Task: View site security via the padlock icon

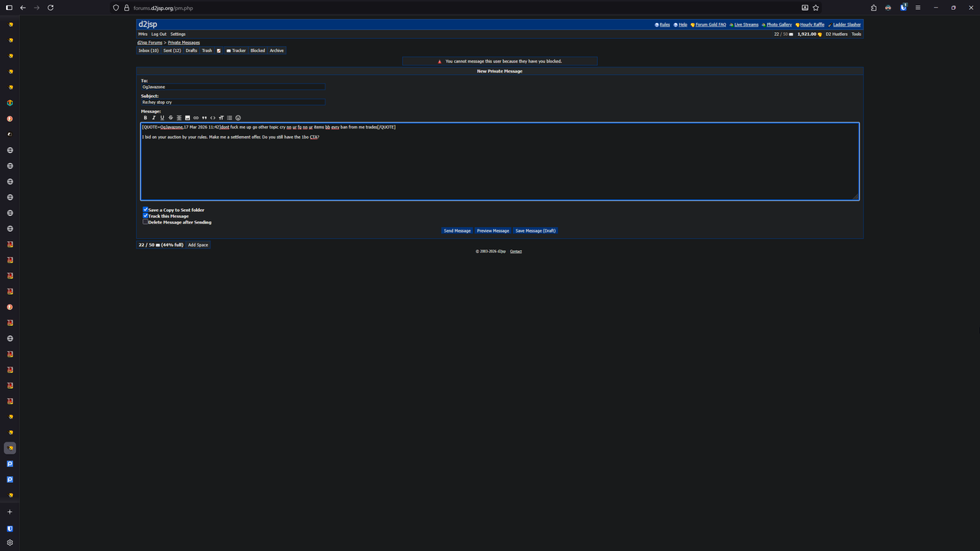Action: 126,8
